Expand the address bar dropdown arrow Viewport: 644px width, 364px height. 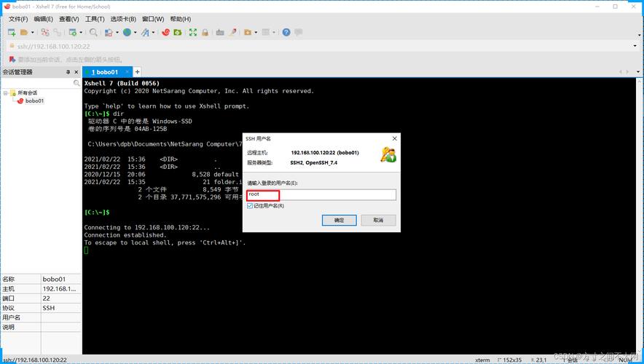point(635,46)
